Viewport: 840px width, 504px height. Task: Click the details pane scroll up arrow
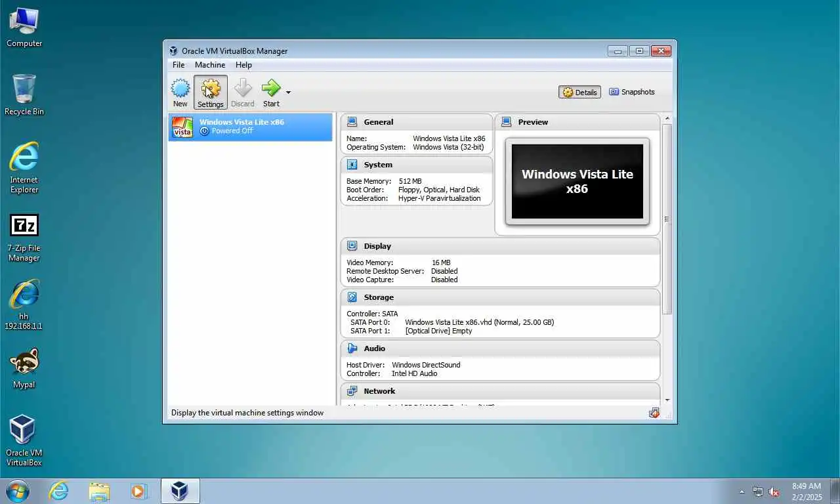click(x=667, y=119)
